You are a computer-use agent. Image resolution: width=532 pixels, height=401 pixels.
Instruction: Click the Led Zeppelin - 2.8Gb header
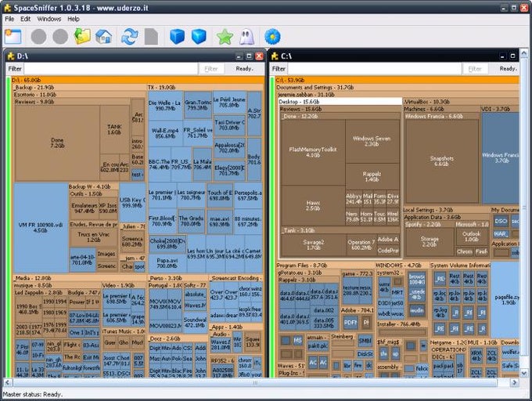coord(41,292)
